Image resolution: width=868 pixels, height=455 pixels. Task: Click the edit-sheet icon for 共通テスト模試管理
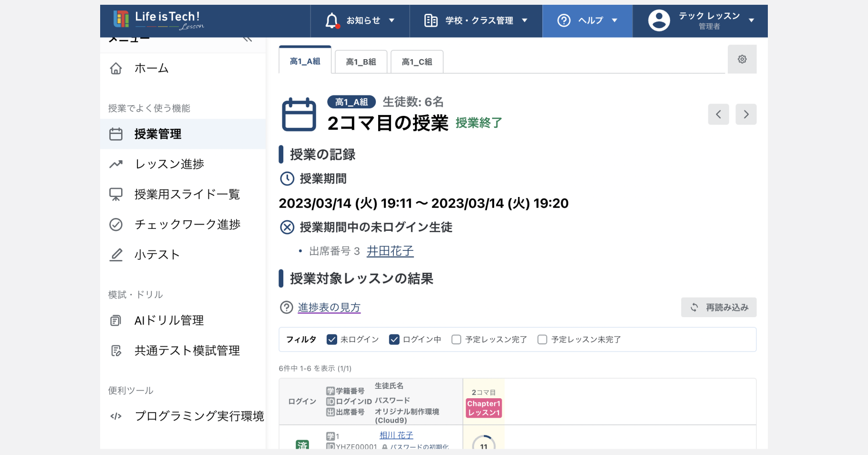coord(116,351)
